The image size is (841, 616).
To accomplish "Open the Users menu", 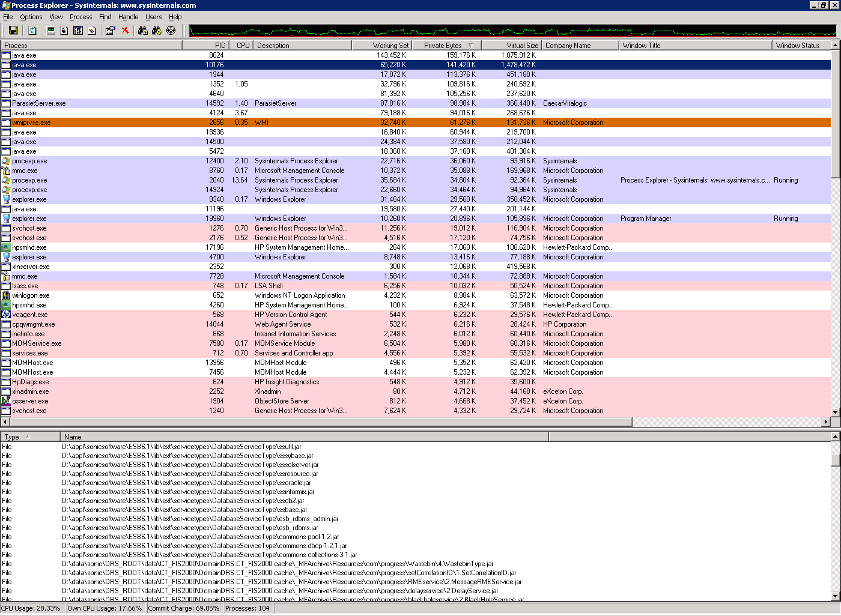I will pos(154,17).
